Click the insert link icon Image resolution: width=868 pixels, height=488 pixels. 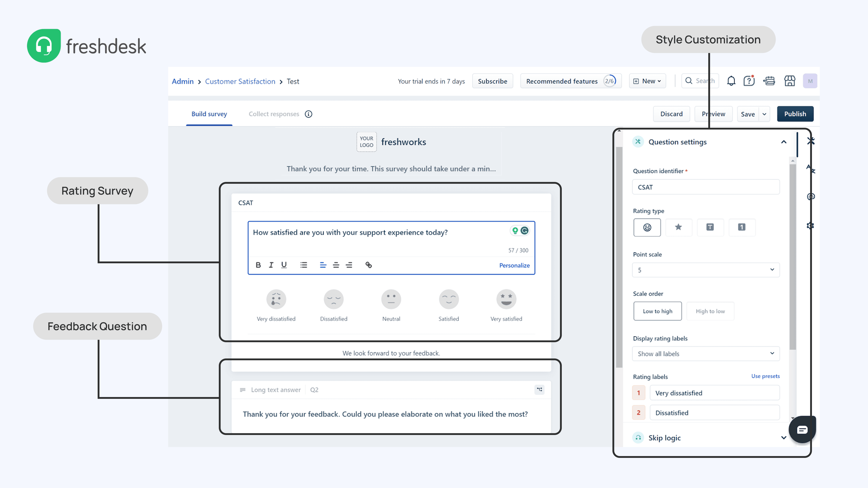point(369,265)
